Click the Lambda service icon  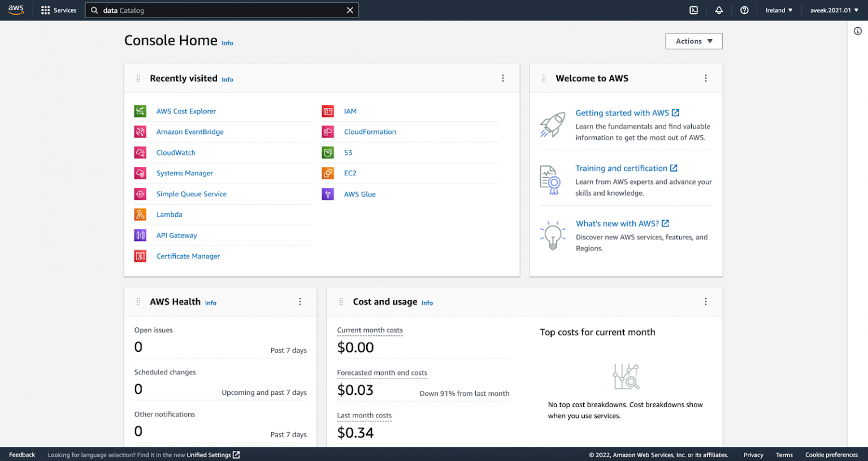click(x=140, y=215)
